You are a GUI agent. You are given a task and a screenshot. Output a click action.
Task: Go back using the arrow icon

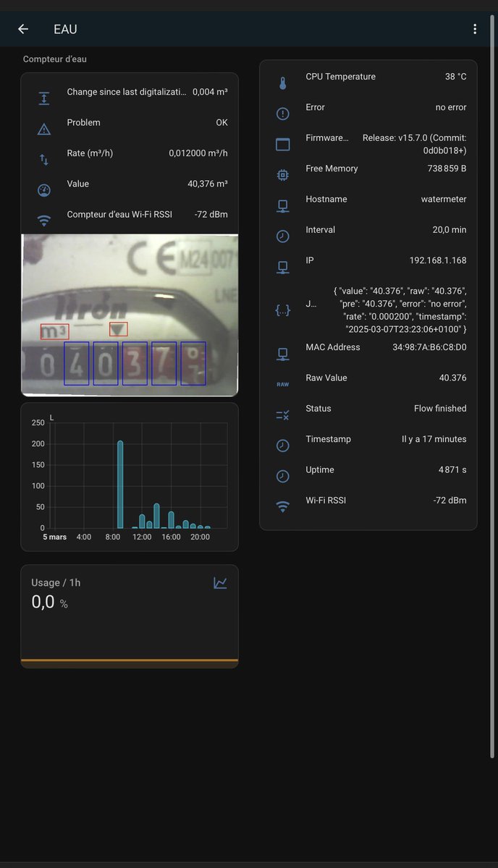pyautogui.click(x=23, y=29)
